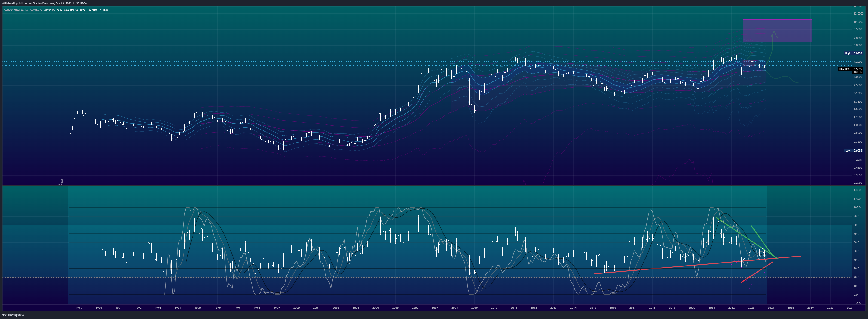Click the '1989' year on the time axis

click(x=79, y=307)
